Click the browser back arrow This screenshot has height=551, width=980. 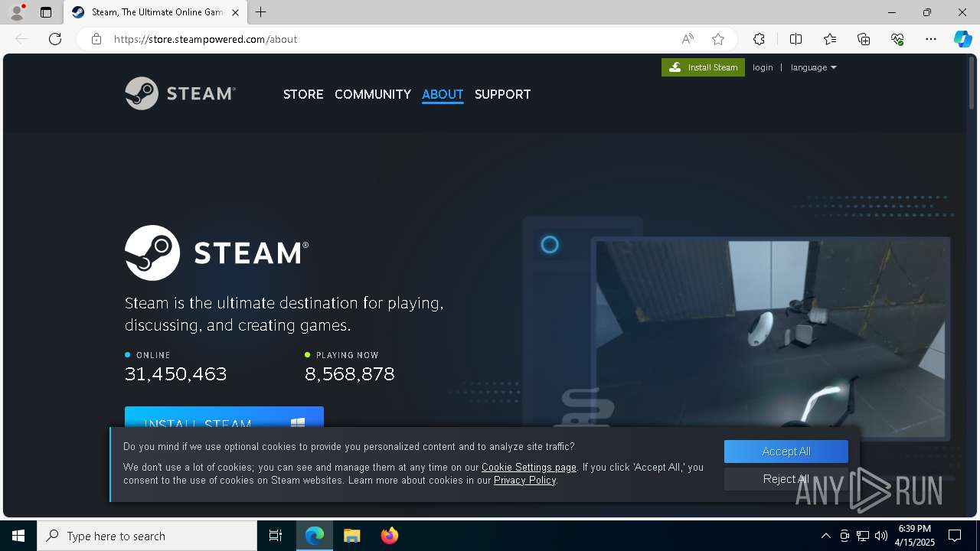pyautogui.click(x=21, y=39)
